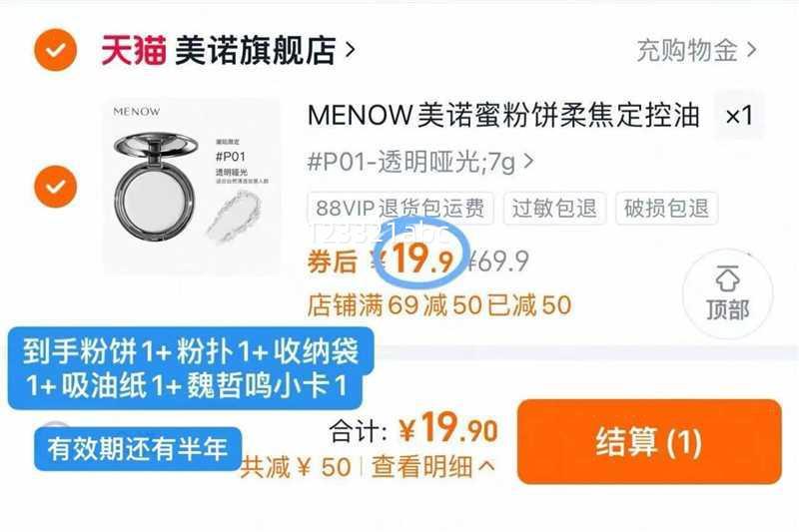The width and height of the screenshot is (799, 532).
Task: Uncheck the store-level orange checkbox
Action: click(56, 50)
